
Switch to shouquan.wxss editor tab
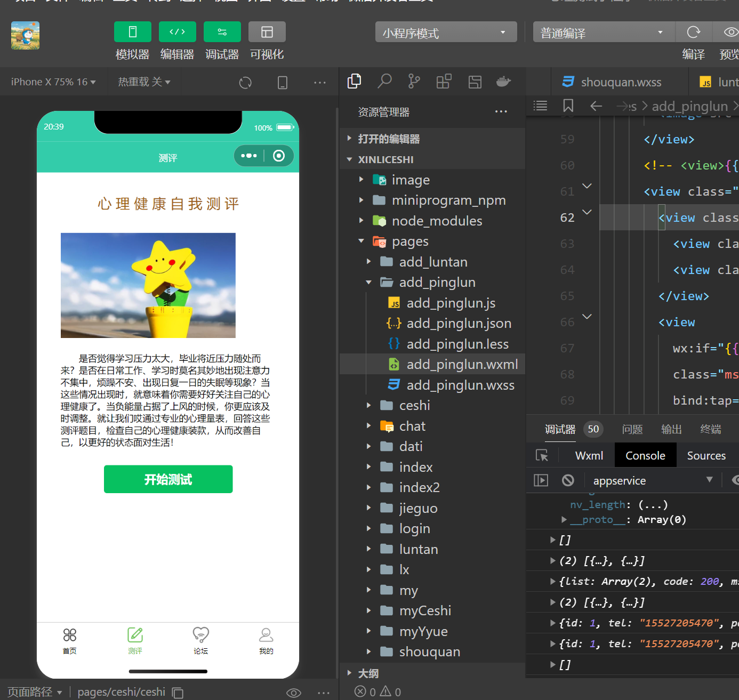pyautogui.click(x=618, y=82)
